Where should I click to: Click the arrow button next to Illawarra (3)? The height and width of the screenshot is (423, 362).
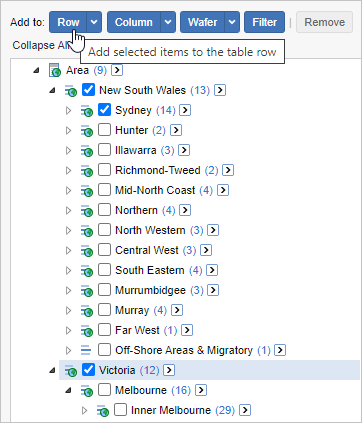pyautogui.click(x=184, y=150)
